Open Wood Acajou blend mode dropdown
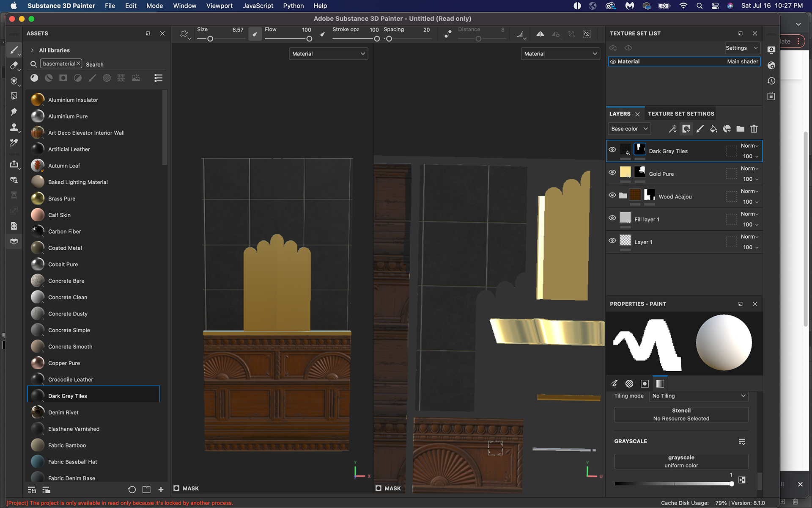Viewport: 812px width, 508px height. (x=749, y=191)
